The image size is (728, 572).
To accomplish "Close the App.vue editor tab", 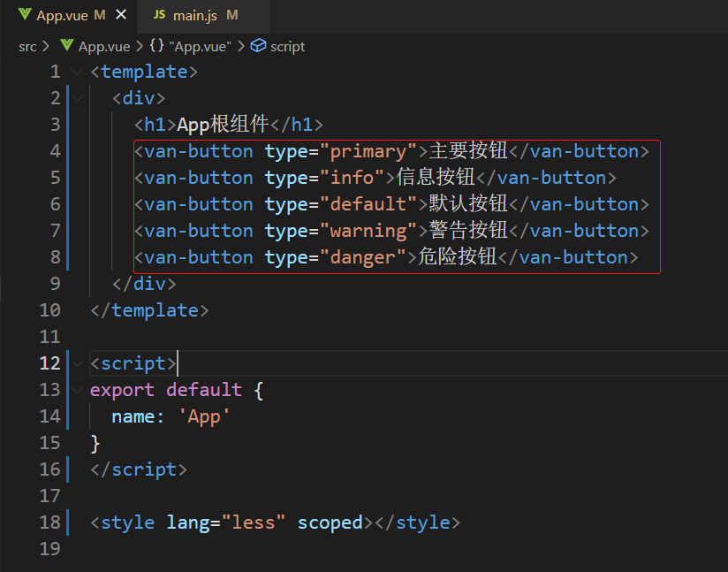I will tap(121, 15).
